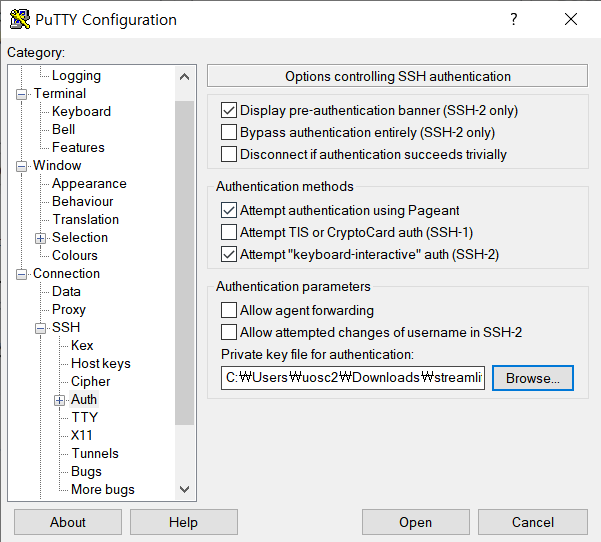Viewport: 601px width, 542px height.
Task: Open the Proxy category
Action: point(69,309)
